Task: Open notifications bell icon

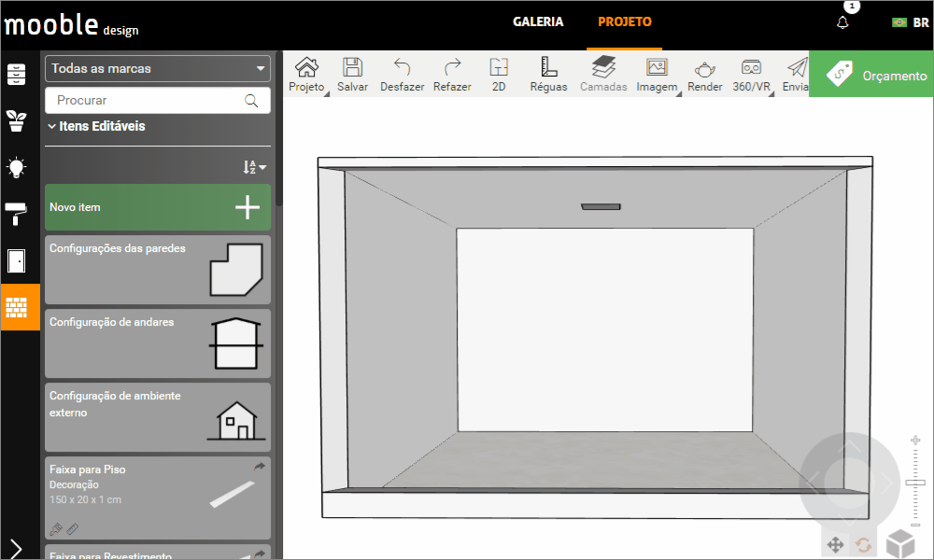Action: click(842, 22)
